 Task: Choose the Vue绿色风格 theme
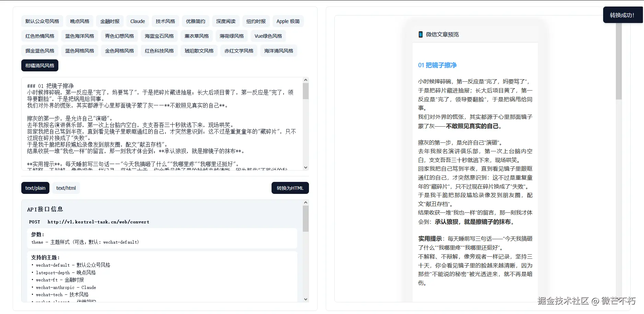268,36
